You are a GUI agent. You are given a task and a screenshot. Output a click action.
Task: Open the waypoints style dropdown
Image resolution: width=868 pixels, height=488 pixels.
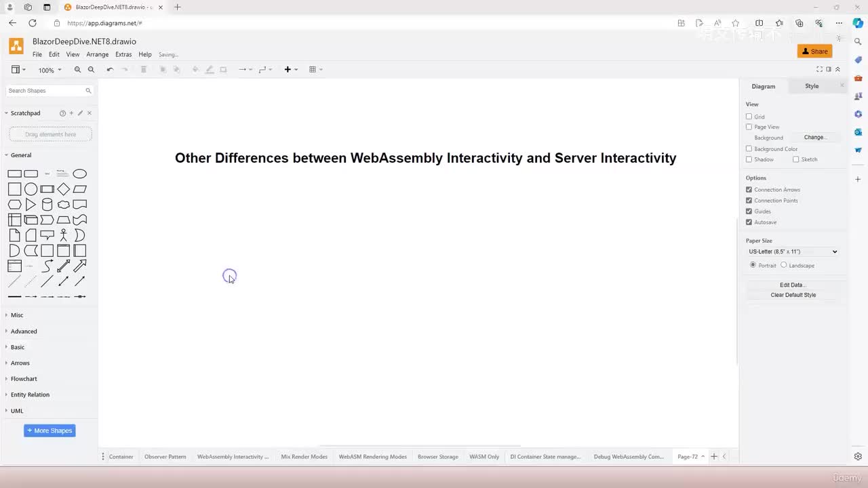pos(265,70)
